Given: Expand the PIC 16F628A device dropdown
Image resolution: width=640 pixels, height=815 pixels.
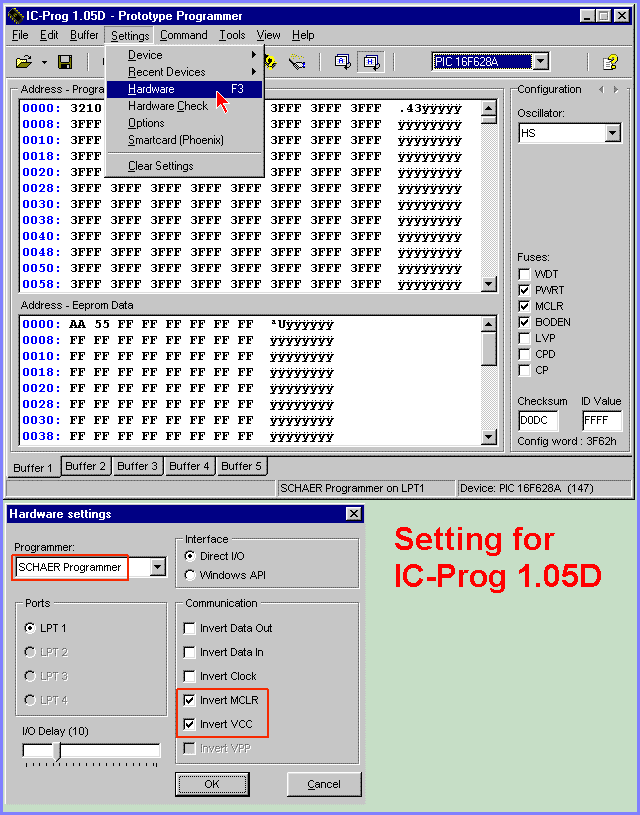Looking at the screenshot, I should click(x=540, y=62).
